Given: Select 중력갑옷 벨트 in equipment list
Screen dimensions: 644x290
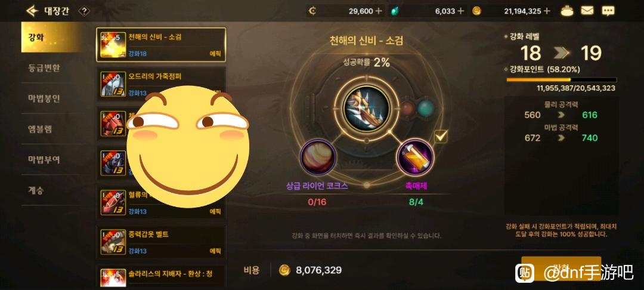Looking at the screenshot, I should pos(161,242).
